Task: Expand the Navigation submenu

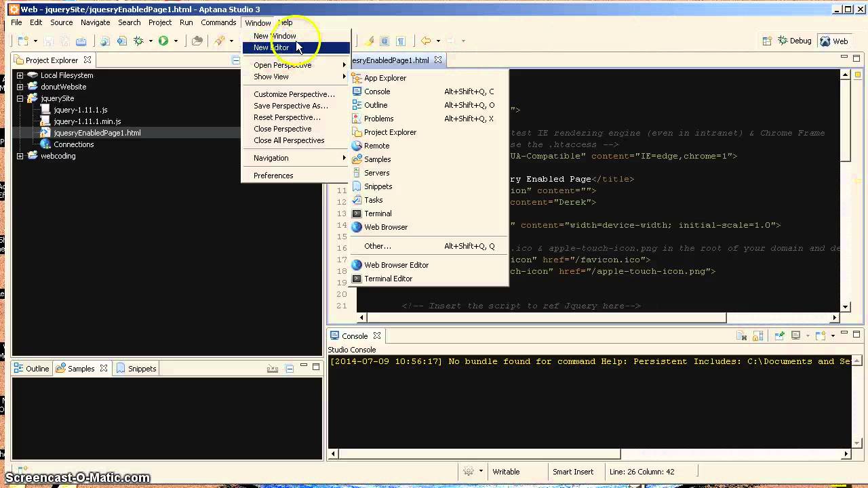Action: (x=296, y=158)
